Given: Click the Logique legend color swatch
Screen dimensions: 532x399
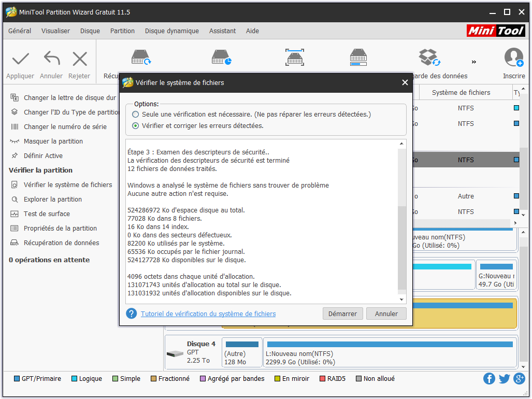Looking at the screenshot, I should (74, 379).
